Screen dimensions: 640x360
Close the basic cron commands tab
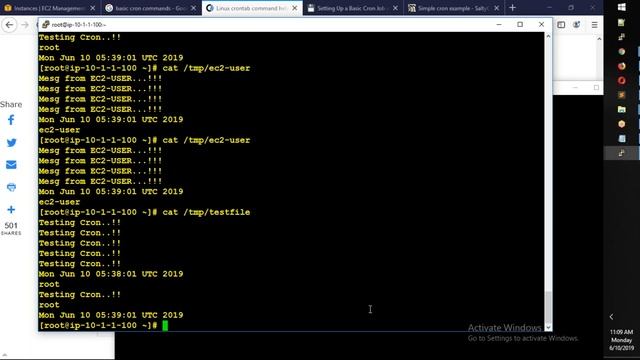193,8
